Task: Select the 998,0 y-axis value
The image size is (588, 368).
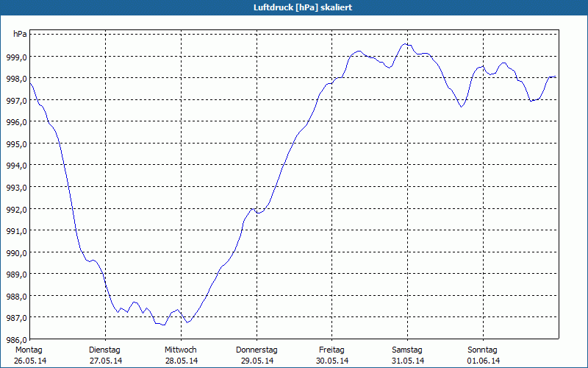Action: pyautogui.click(x=17, y=79)
